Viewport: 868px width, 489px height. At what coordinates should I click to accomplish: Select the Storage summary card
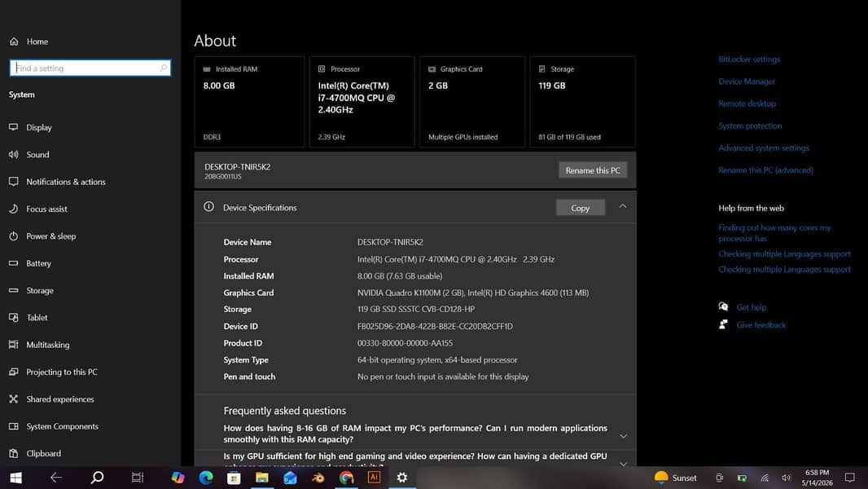coord(582,102)
